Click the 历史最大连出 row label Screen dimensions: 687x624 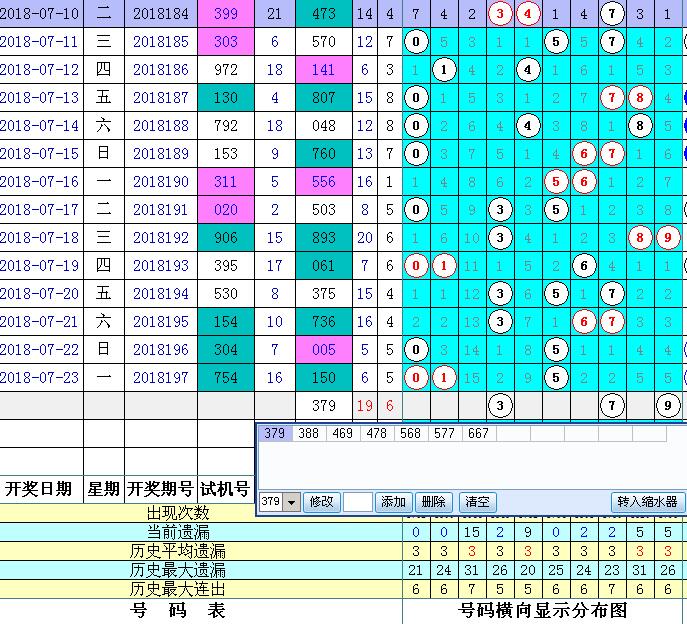(x=178, y=589)
